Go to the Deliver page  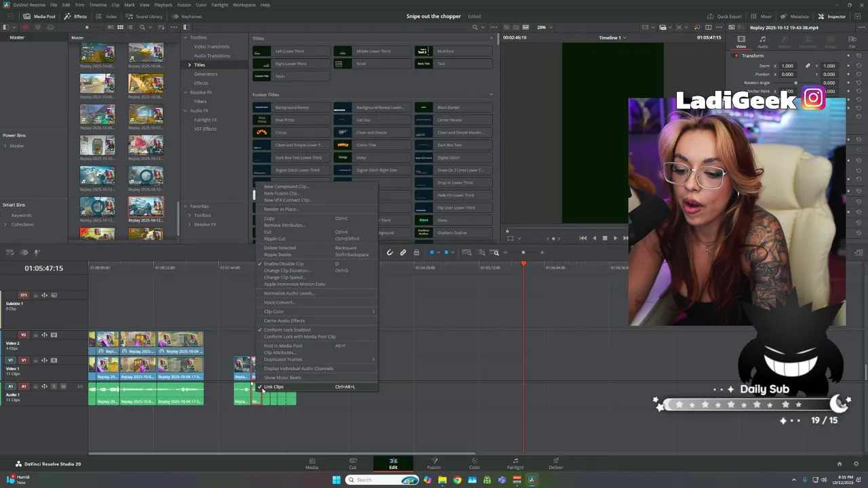click(556, 464)
